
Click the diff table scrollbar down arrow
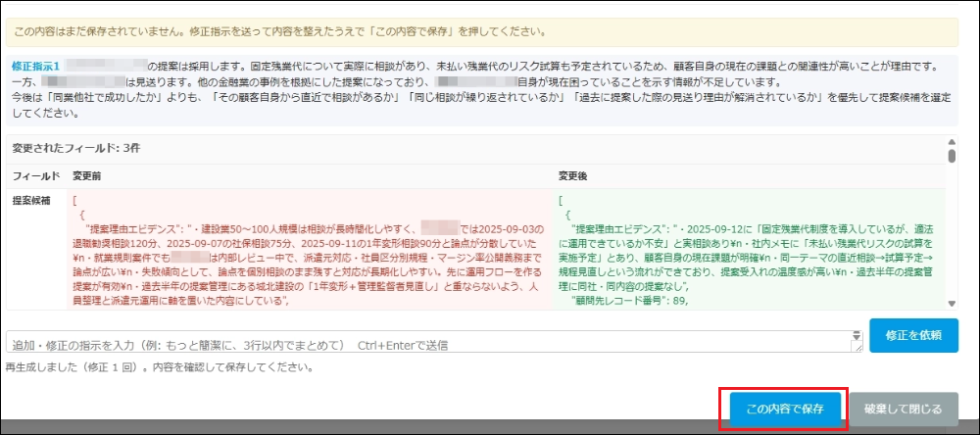tap(952, 303)
